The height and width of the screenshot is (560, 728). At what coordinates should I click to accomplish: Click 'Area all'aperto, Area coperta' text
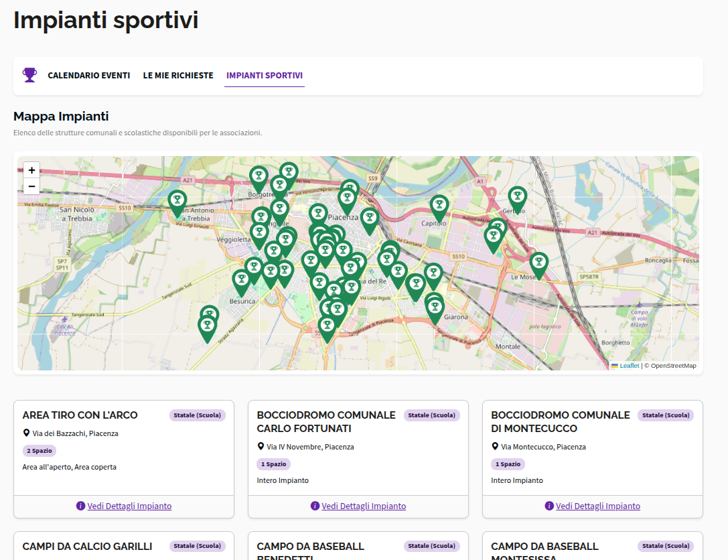click(69, 467)
